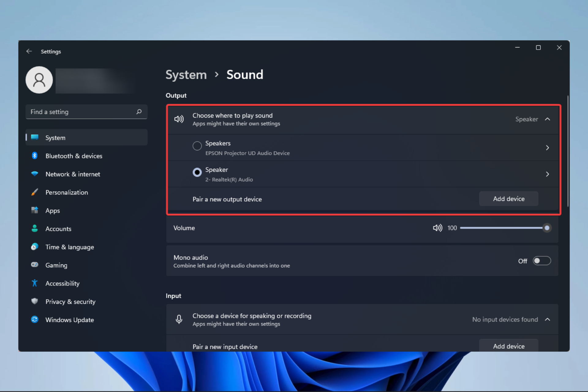Click the Bluetooth & devices icon
588x392 pixels.
click(x=35, y=156)
